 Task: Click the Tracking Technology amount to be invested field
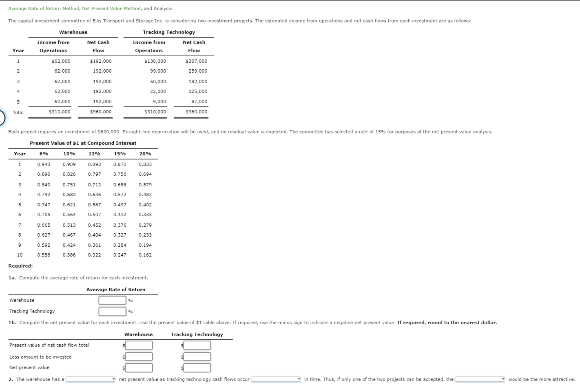coord(197,357)
